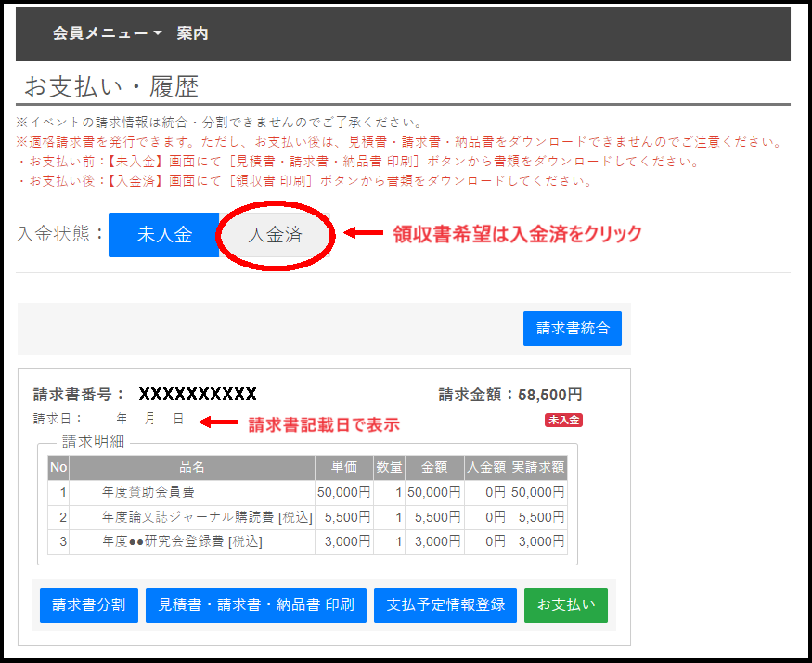812x663 pixels.
Task: Switch to the 入金済 payment status
Action: (275, 235)
